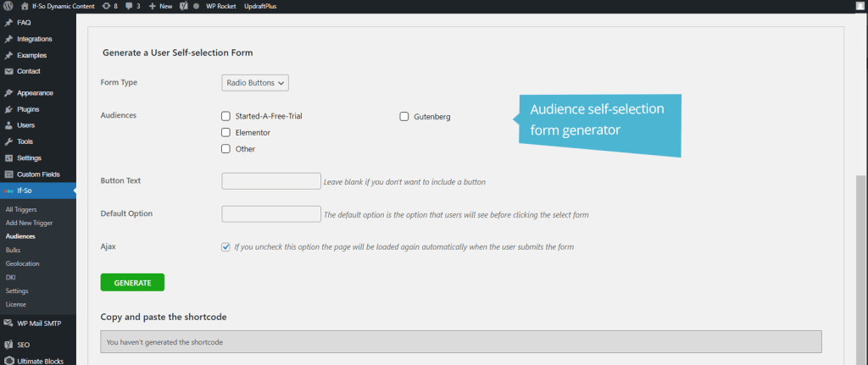Image resolution: width=868 pixels, height=365 pixels.
Task: Click the Custom Fields grid icon
Action: click(x=8, y=174)
